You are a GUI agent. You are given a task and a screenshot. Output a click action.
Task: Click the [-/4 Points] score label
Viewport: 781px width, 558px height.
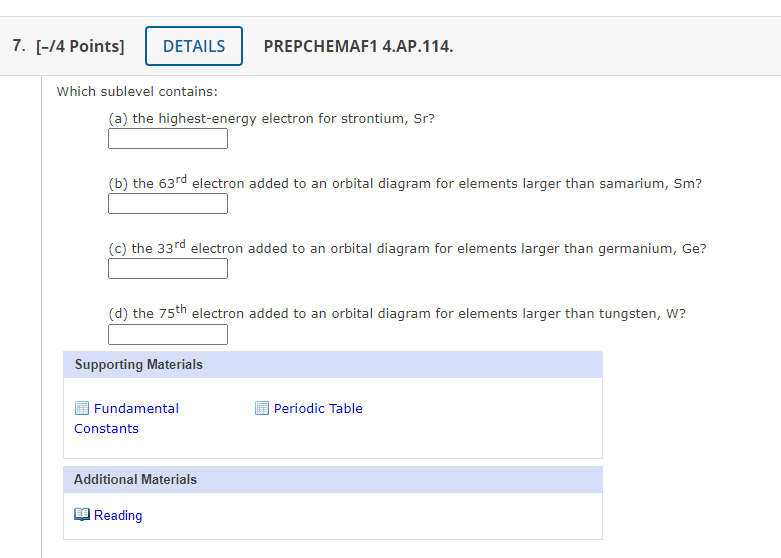tap(80, 46)
